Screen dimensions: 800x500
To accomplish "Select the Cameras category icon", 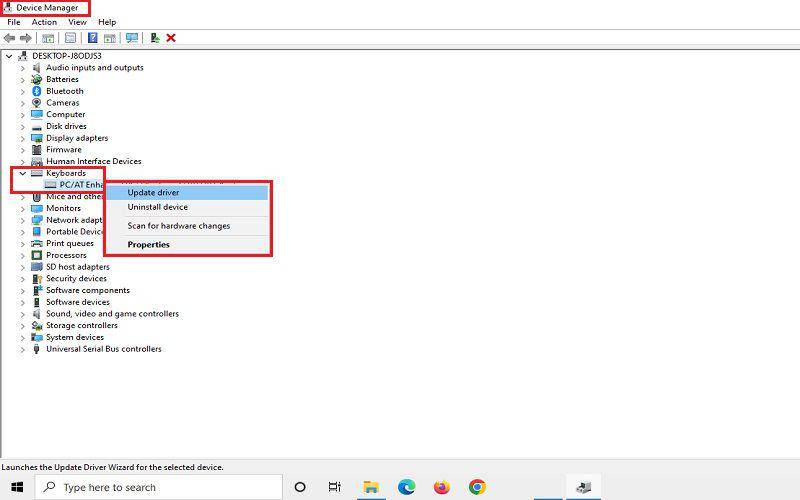I will [x=36, y=103].
